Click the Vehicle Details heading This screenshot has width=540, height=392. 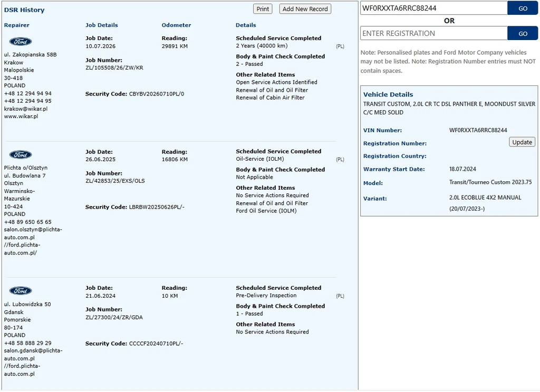tap(388, 95)
